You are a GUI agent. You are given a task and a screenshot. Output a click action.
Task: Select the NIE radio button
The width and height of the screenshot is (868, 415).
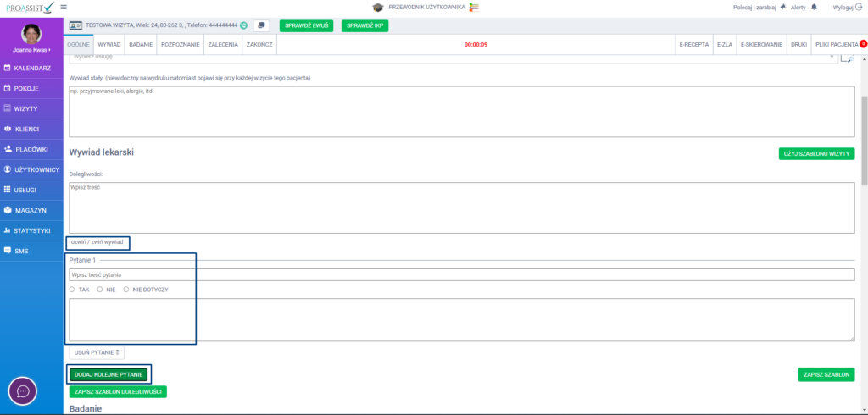point(100,289)
